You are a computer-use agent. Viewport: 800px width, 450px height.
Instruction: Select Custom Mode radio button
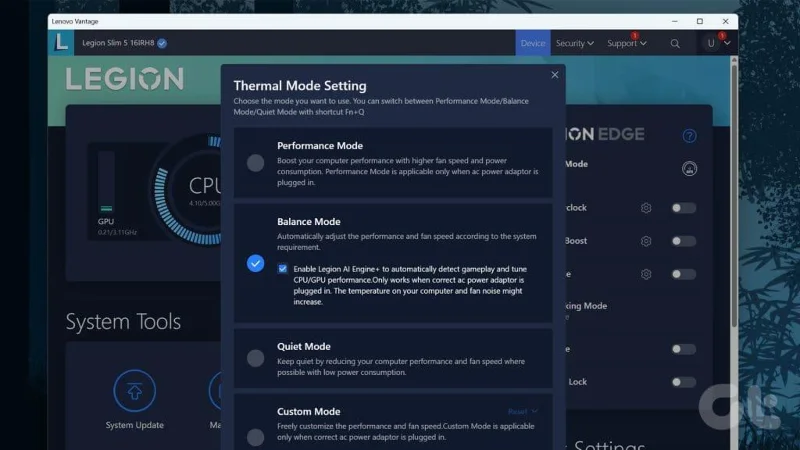256,437
